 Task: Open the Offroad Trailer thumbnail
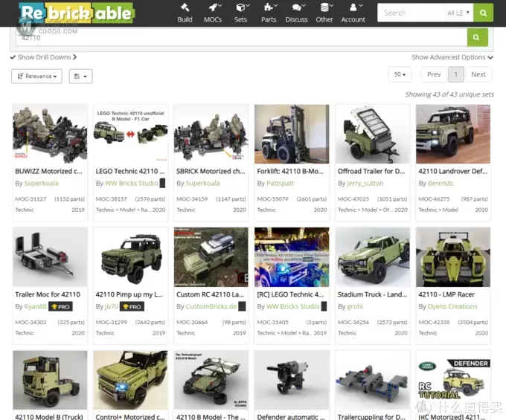tap(372, 134)
